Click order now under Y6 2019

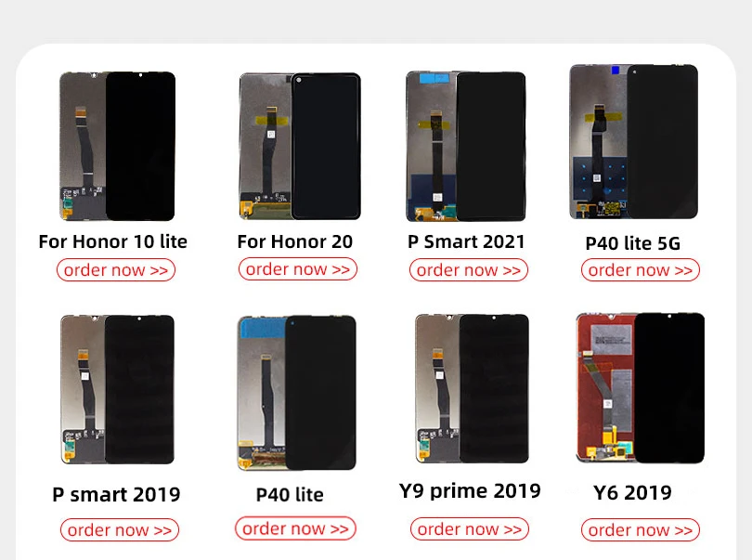click(641, 530)
